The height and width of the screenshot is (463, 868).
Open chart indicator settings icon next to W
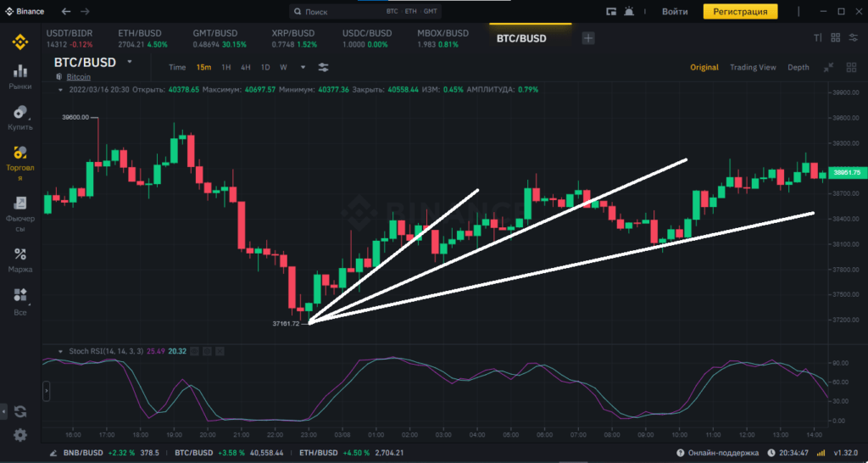(x=324, y=67)
